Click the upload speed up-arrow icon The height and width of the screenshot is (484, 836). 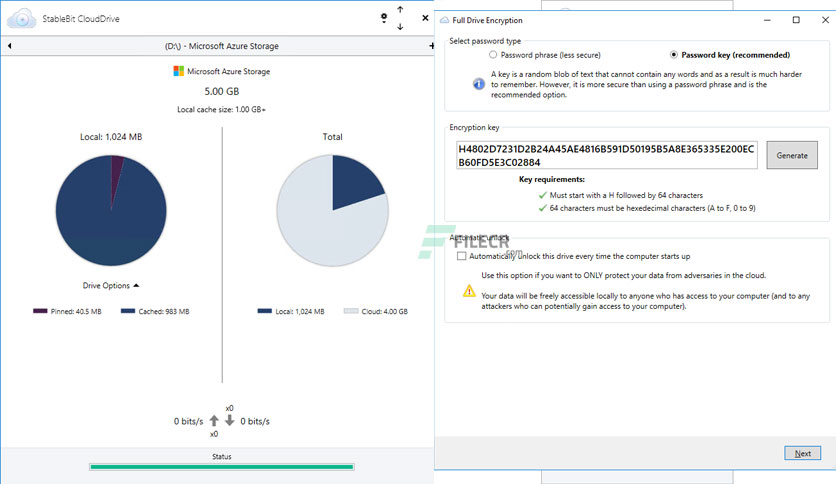click(214, 421)
